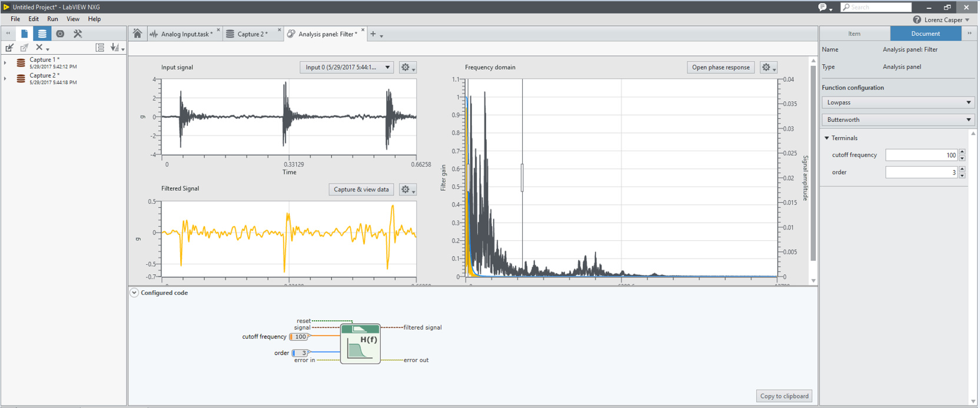Open the Run menu
This screenshot has width=980, height=408.
click(x=52, y=19)
